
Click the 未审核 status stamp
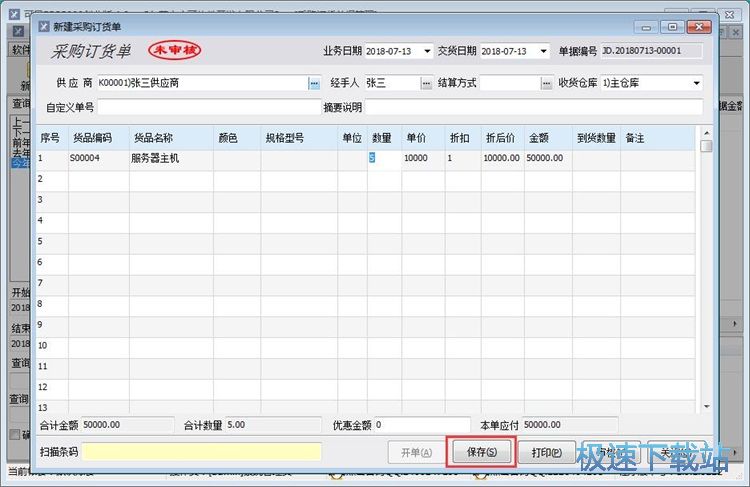(x=175, y=50)
